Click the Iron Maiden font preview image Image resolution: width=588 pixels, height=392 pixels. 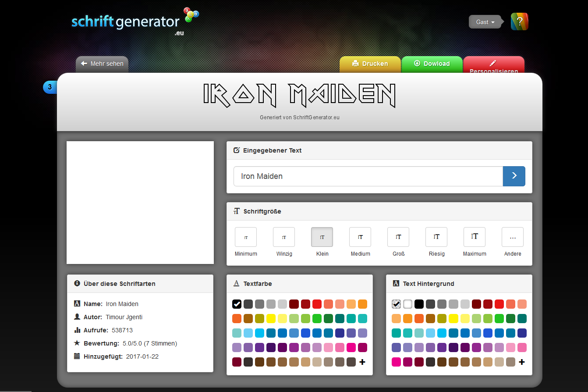[x=300, y=95]
